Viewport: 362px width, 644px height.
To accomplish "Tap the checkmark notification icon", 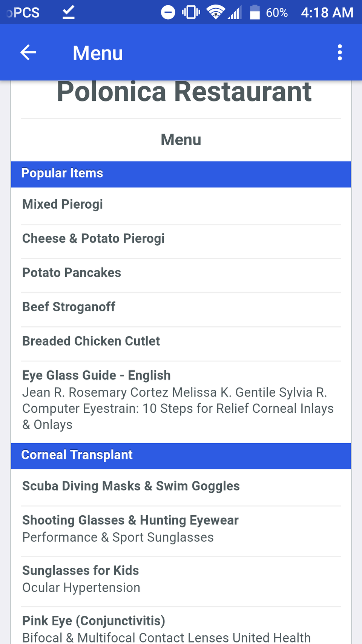I will 68,12.
